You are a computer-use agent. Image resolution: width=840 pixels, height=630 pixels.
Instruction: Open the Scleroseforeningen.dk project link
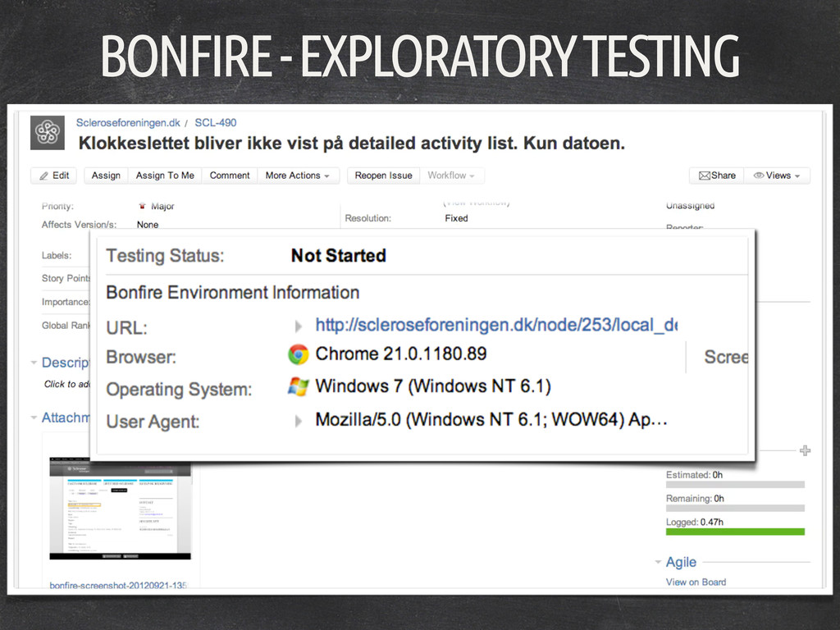[x=128, y=123]
